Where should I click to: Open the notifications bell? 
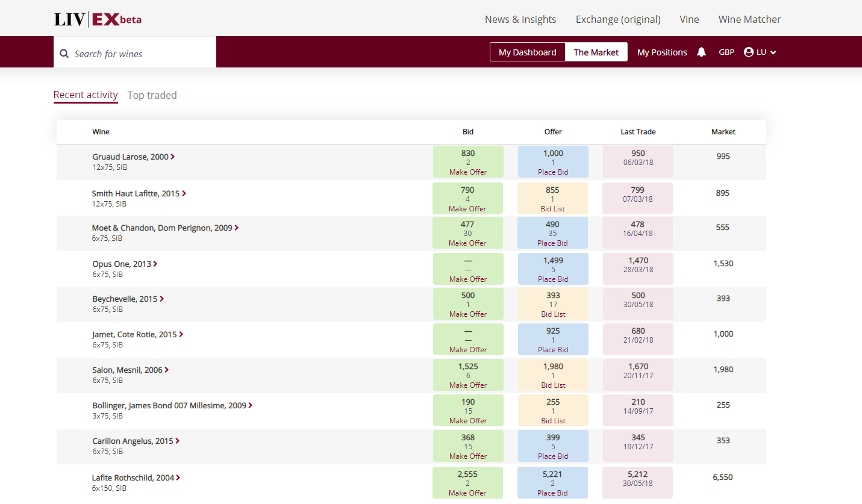pyautogui.click(x=701, y=52)
